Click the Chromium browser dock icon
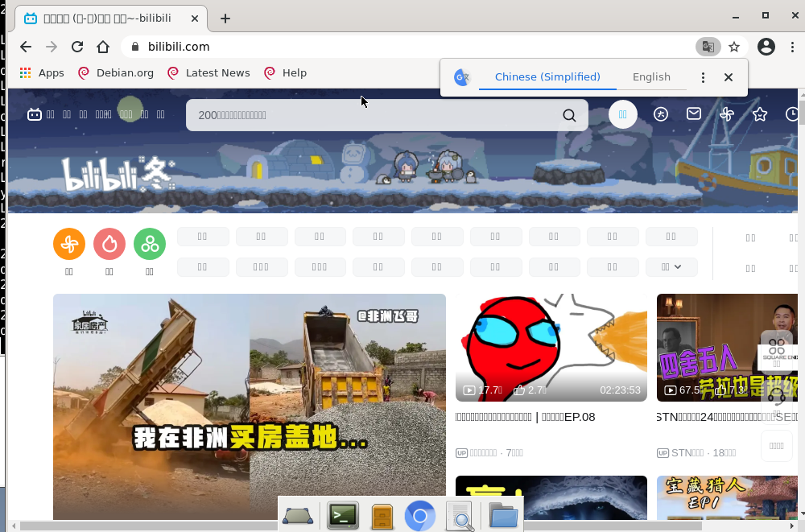 (420, 516)
